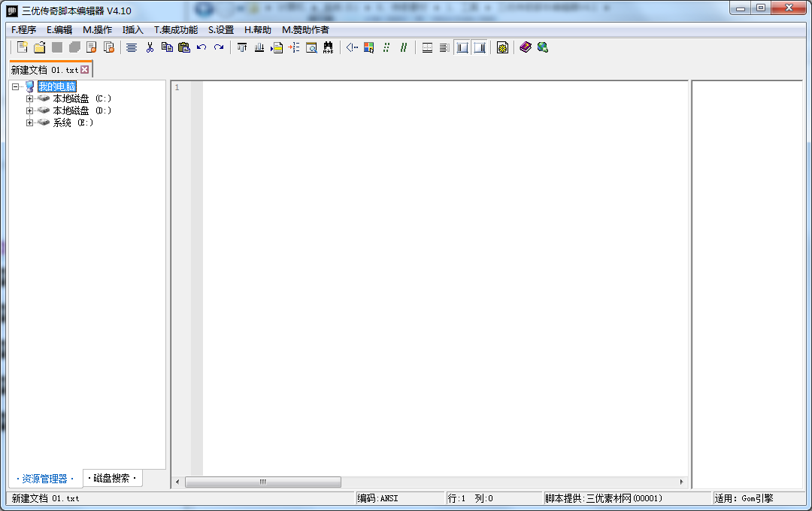Cut selection with the scissors icon
Viewport: 812px width, 511px height.
coord(150,47)
